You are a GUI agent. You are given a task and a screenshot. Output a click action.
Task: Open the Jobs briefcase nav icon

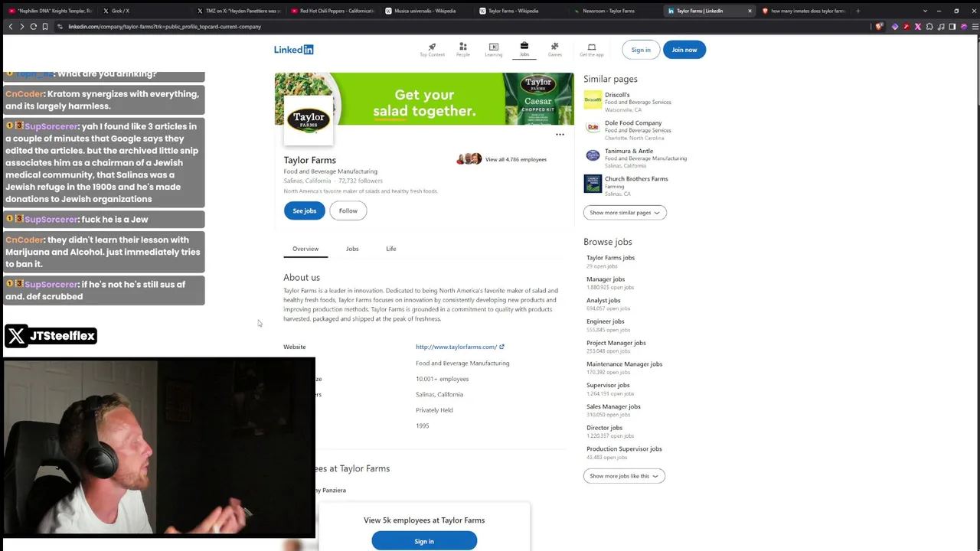[524, 46]
